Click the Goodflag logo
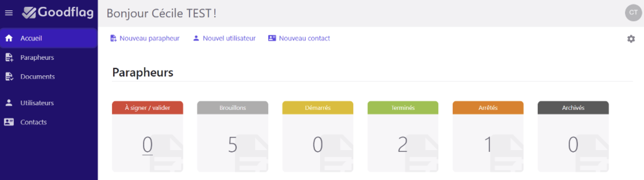The height and width of the screenshot is (180, 644). tap(58, 13)
